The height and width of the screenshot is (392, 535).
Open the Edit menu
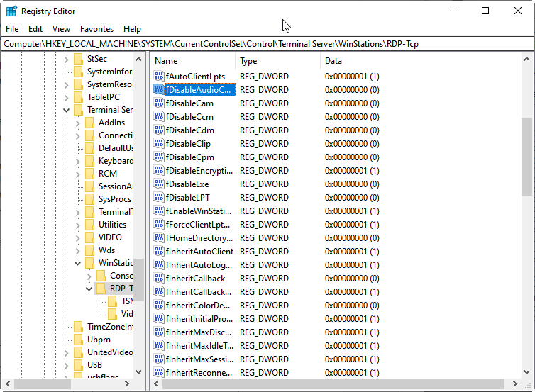click(35, 29)
